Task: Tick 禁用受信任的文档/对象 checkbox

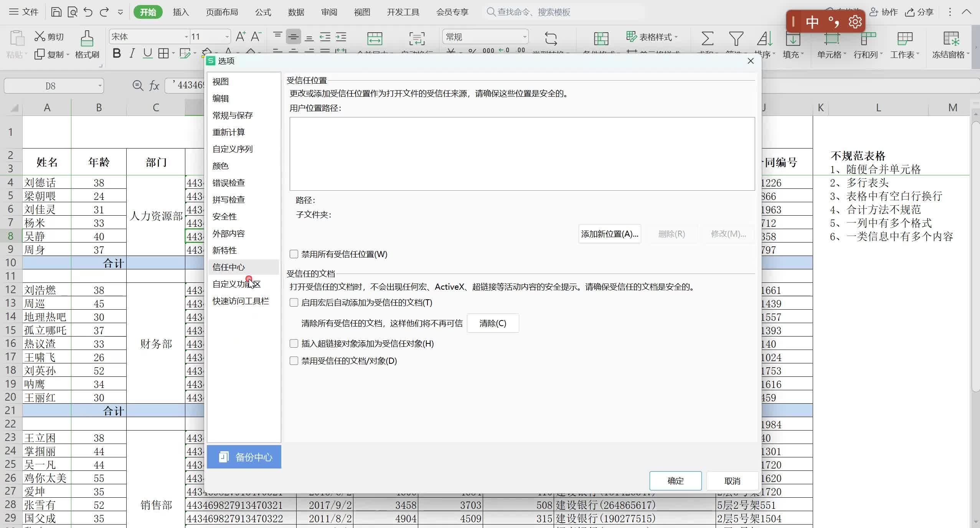Action: point(294,361)
